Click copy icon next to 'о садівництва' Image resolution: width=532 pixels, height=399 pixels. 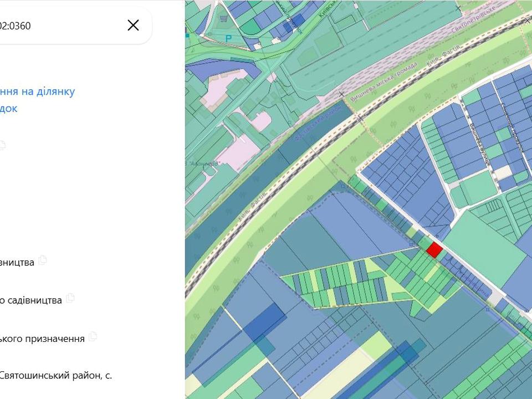[x=70, y=298]
